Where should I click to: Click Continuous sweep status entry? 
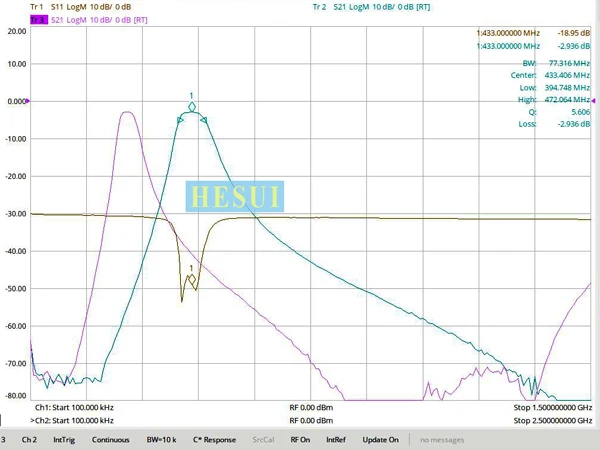111,440
